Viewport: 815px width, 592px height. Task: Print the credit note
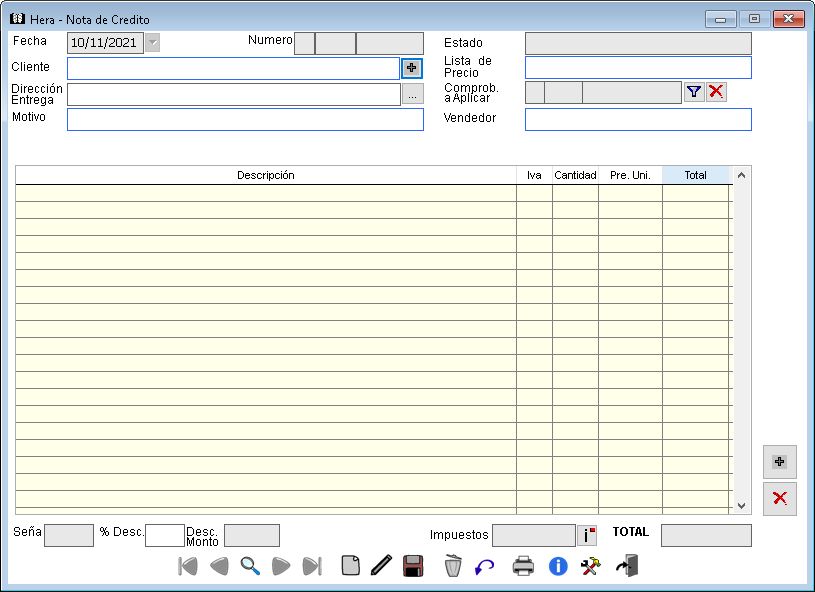click(523, 566)
